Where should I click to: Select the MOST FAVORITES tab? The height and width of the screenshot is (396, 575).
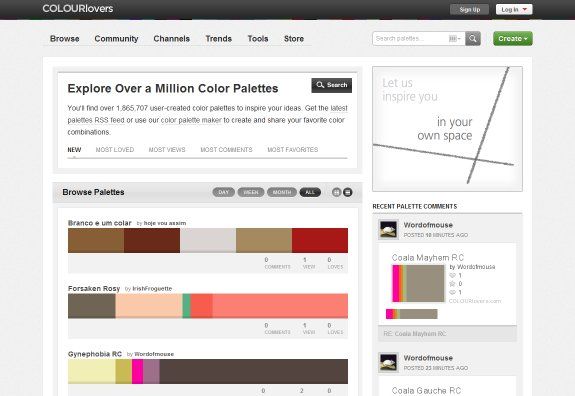(293, 150)
